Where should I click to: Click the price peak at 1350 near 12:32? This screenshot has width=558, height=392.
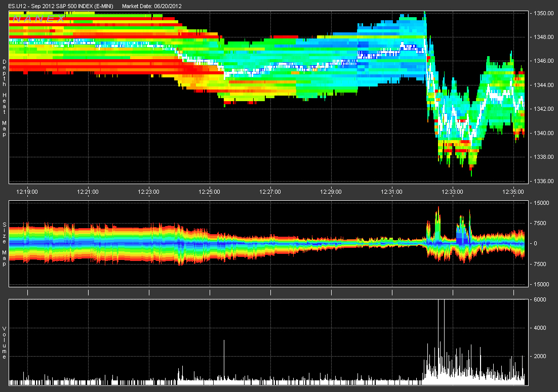click(x=424, y=14)
